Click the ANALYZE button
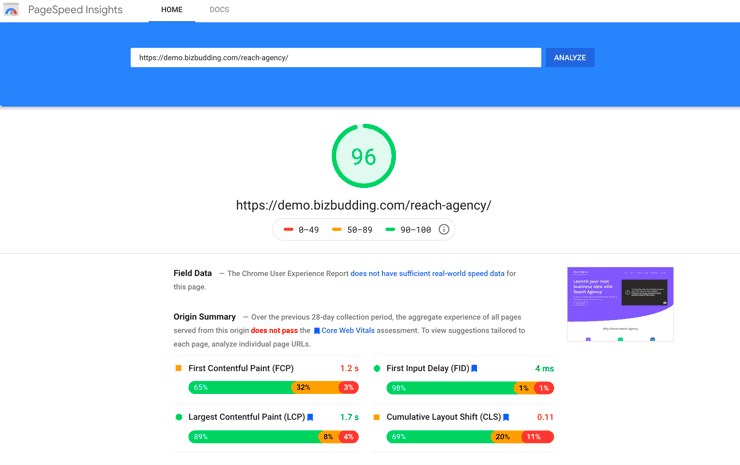The width and height of the screenshot is (740, 465). (x=570, y=58)
